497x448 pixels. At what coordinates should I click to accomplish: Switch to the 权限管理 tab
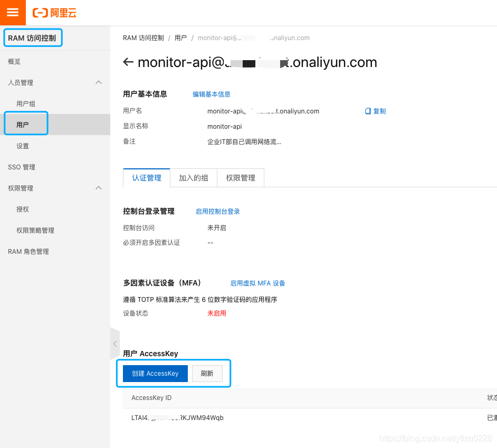tap(240, 178)
